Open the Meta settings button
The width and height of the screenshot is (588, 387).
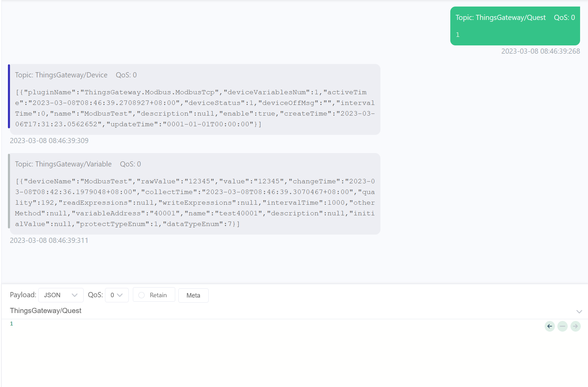(193, 295)
